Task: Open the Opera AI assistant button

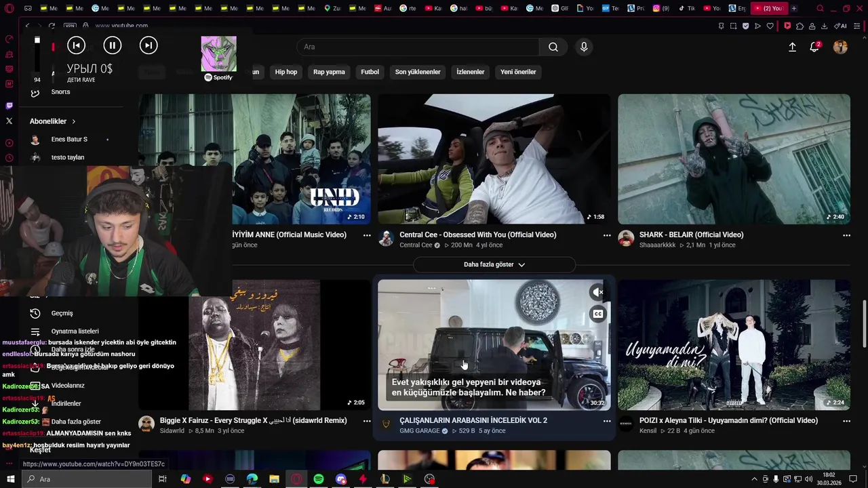Action: point(841,26)
